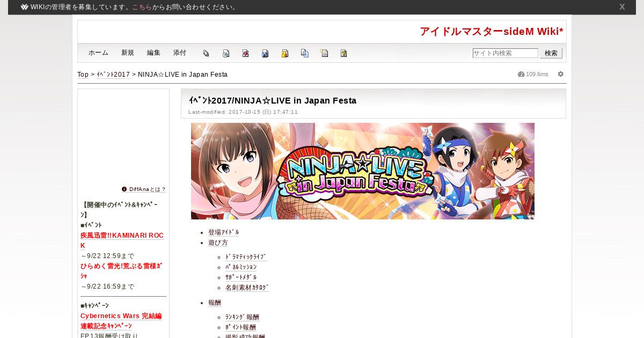Click the blue duplicate pages rename icon
Viewport: 644px width, 338px height.
point(305,53)
